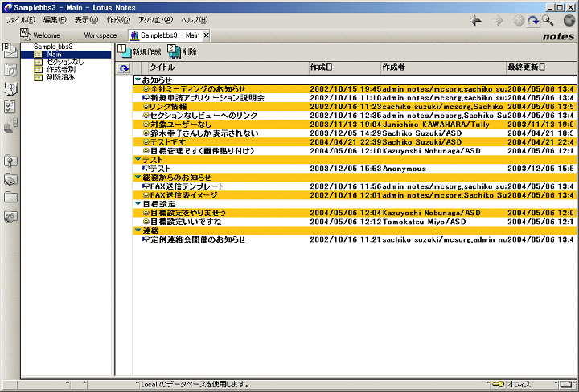Select the 定例連絡会開催のお知らせ document

(355, 239)
